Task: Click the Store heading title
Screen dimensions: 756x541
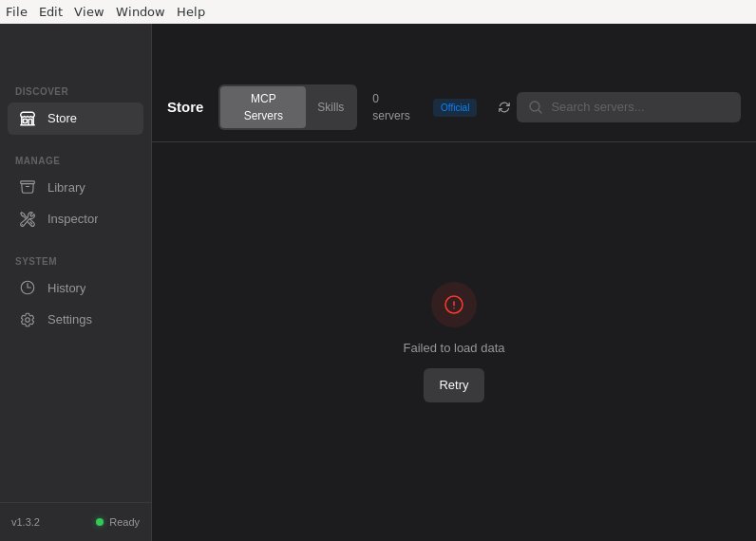Action: pos(185,107)
